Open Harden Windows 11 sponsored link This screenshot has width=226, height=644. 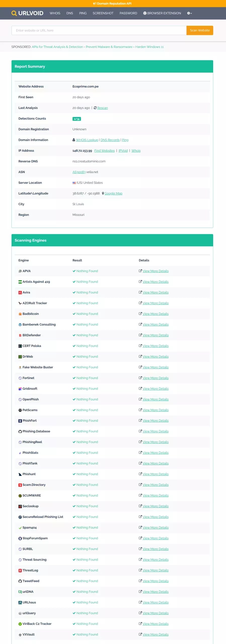[x=149, y=47]
